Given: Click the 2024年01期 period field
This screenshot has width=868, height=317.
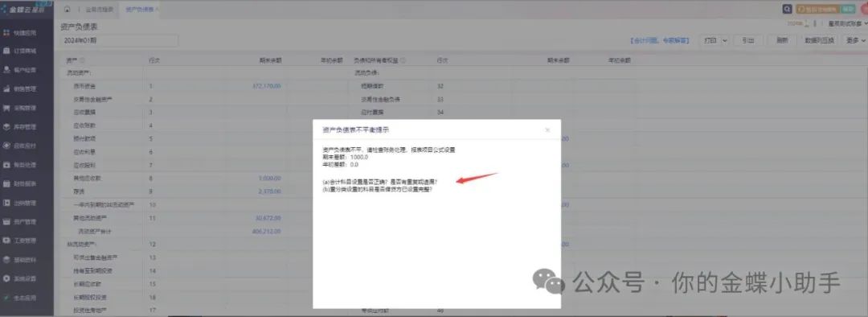Looking at the screenshot, I should [119, 40].
